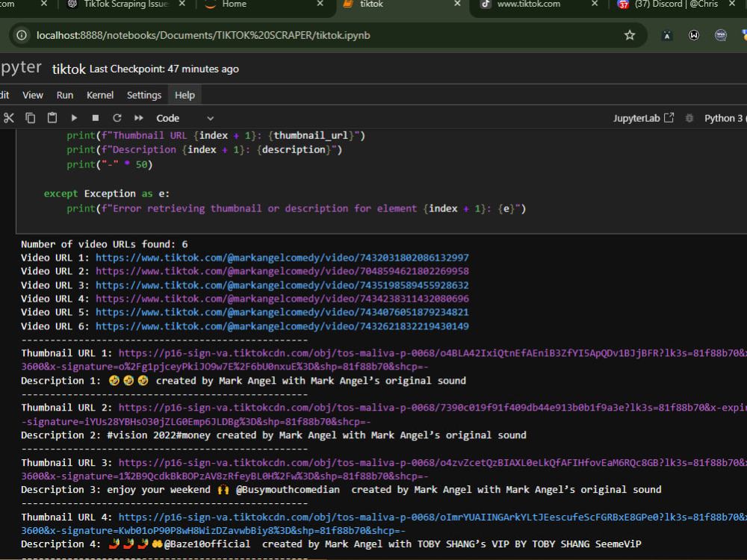
Task: Click the globe extension icon
Action: [x=721, y=35]
